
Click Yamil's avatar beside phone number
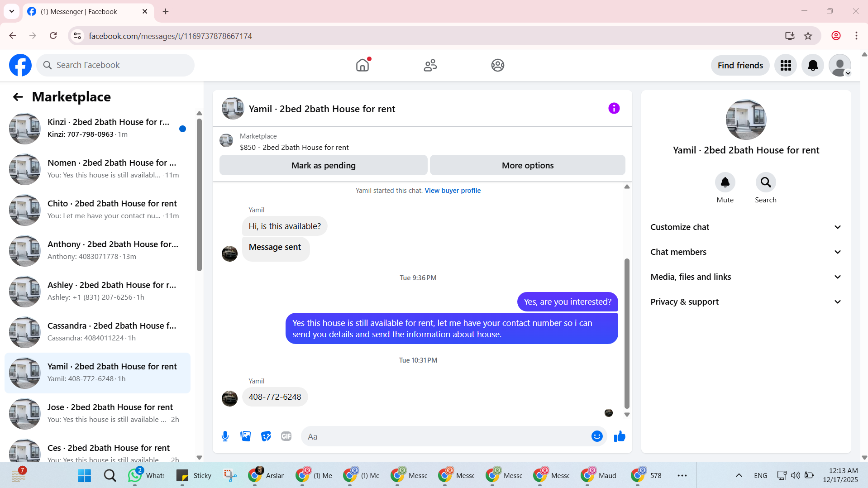click(229, 398)
